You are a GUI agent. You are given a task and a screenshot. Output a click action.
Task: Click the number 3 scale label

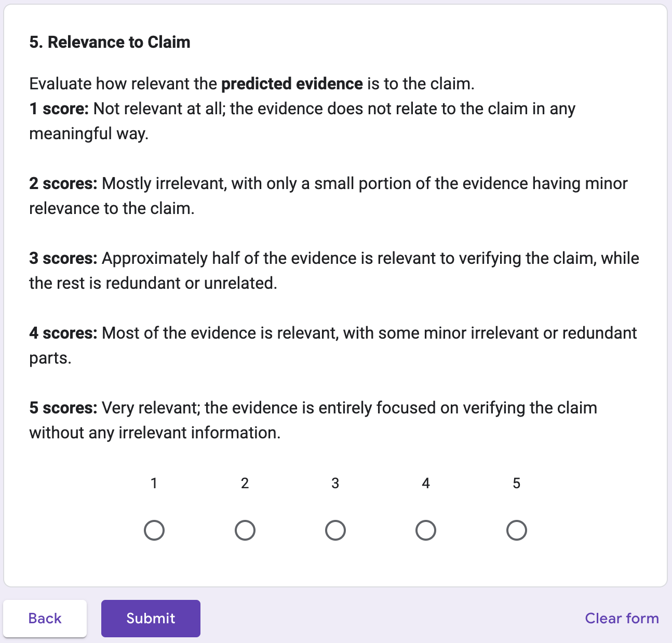click(335, 484)
